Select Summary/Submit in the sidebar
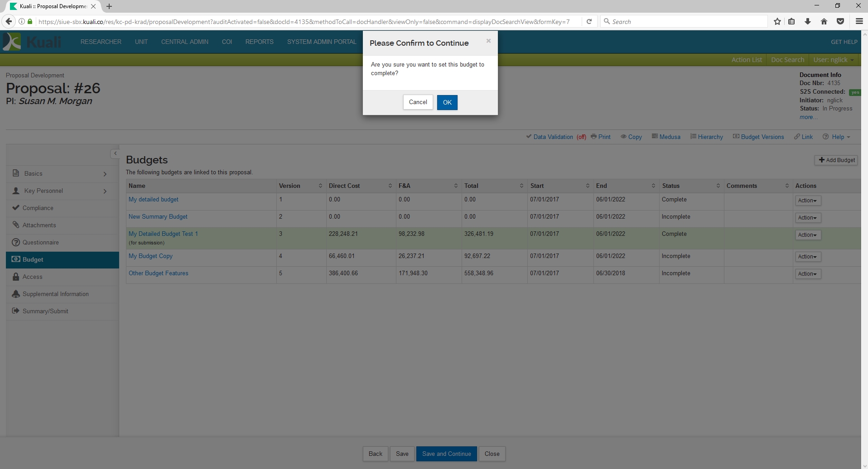Image resolution: width=868 pixels, height=469 pixels. coord(45,311)
